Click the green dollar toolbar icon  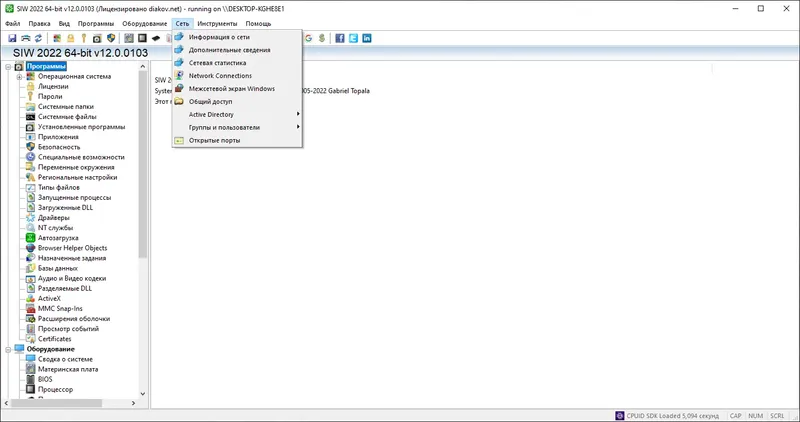322,38
